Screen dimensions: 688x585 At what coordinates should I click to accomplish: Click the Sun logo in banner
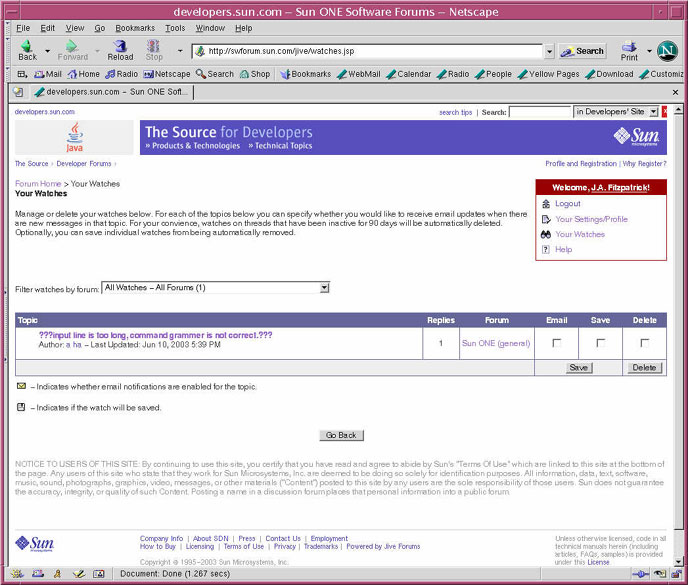636,136
